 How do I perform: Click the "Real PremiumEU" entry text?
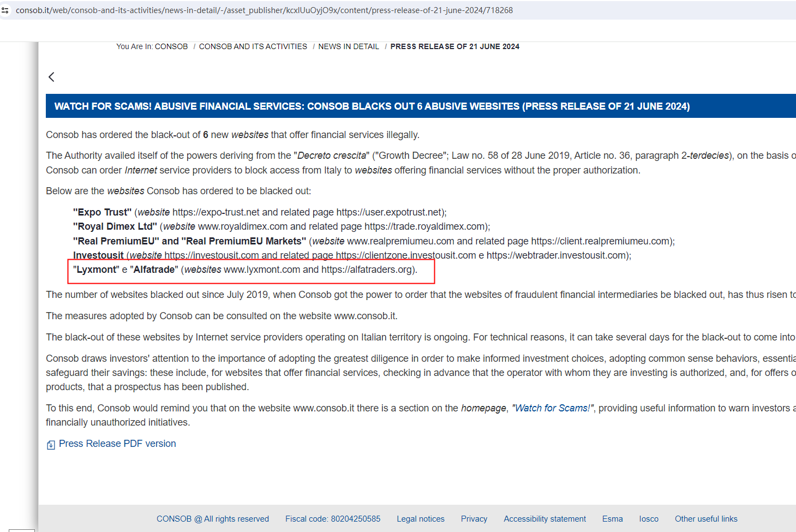pyautogui.click(x=374, y=241)
